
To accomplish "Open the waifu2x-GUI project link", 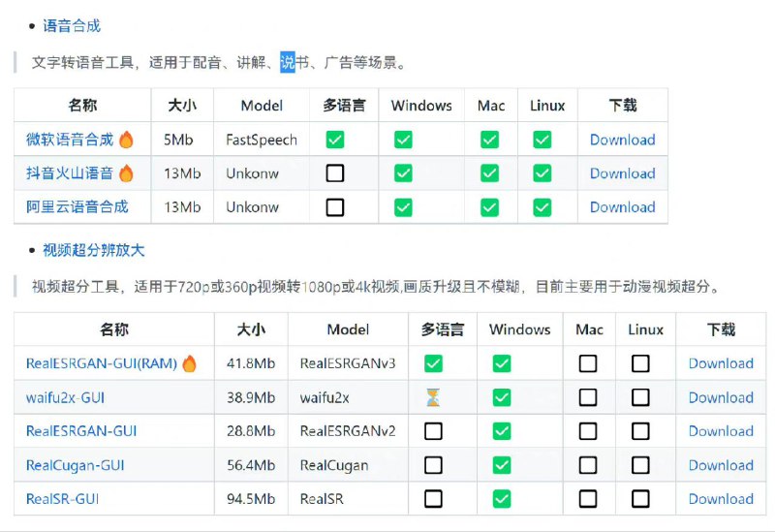I will point(67,397).
